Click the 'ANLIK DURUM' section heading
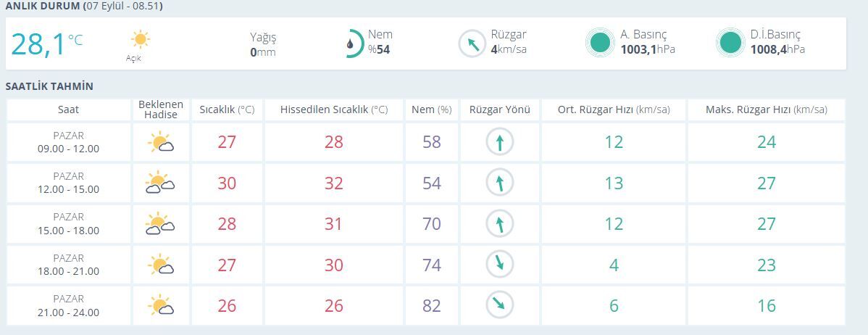The height and width of the screenshot is (335, 868). click(42, 7)
